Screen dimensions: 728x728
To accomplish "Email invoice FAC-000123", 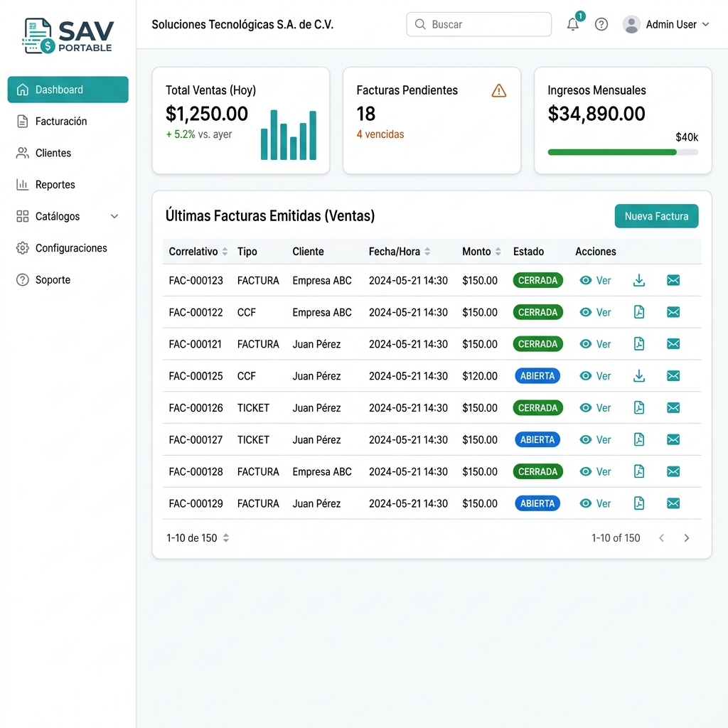I will coord(673,280).
